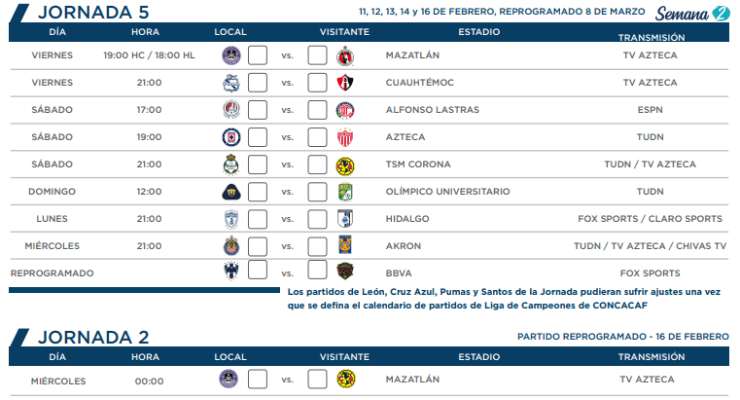This screenshot has height=400, width=740.
Task: Click the Tigres visitor team logo
Action: pos(345,246)
